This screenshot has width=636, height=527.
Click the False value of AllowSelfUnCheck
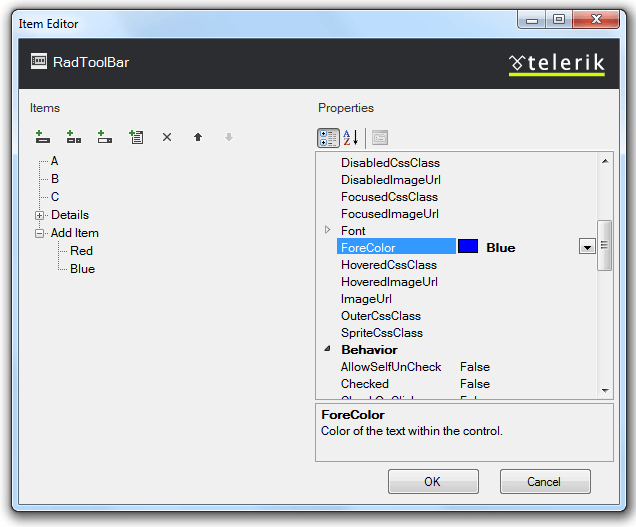[x=475, y=367]
